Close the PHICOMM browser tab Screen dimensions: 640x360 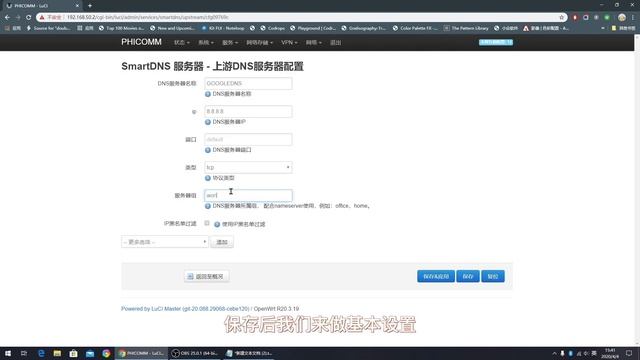(x=77, y=6)
